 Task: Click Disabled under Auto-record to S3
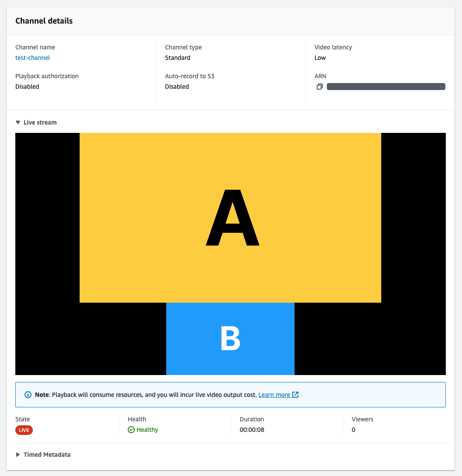[177, 87]
